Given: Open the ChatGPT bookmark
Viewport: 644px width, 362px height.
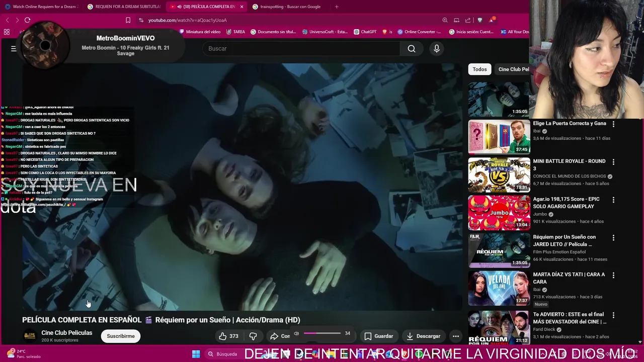Looking at the screenshot, I should click(x=365, y=32).
